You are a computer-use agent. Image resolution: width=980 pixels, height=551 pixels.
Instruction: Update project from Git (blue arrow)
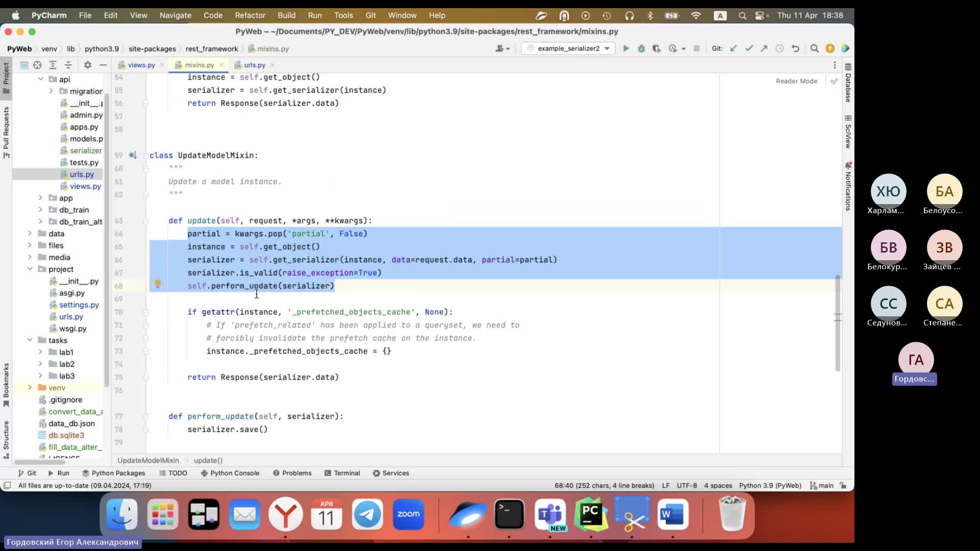click(x=733, y=48)
